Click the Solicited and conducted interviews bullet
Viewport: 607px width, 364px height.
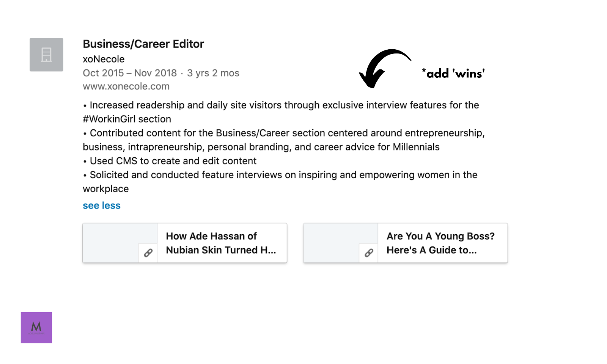280,182
